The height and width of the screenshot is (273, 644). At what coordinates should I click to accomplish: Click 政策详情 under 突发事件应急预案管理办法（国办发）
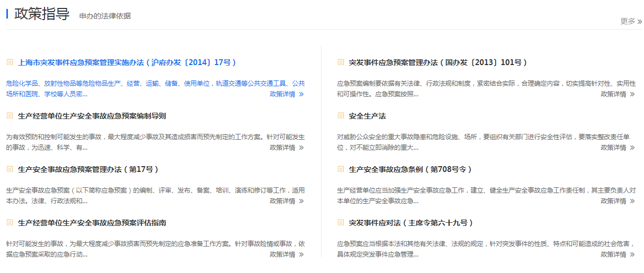[618, 94]
